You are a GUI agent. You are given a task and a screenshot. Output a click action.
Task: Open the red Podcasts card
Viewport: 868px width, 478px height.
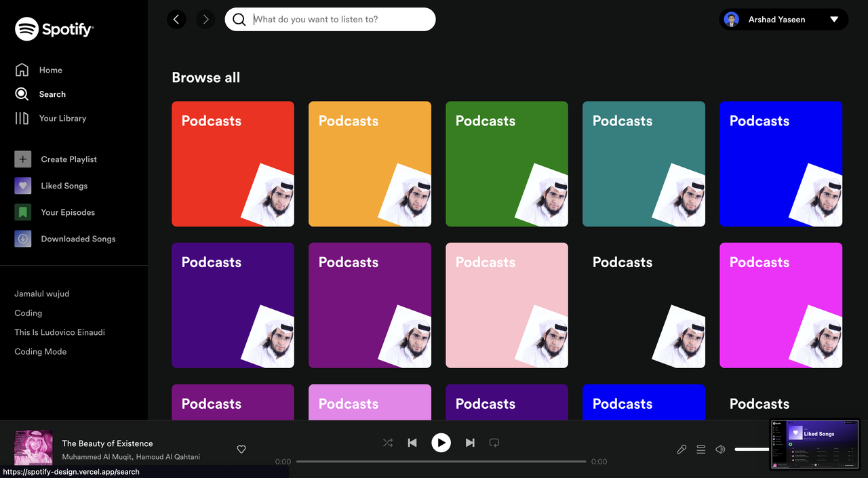(233, 164)
